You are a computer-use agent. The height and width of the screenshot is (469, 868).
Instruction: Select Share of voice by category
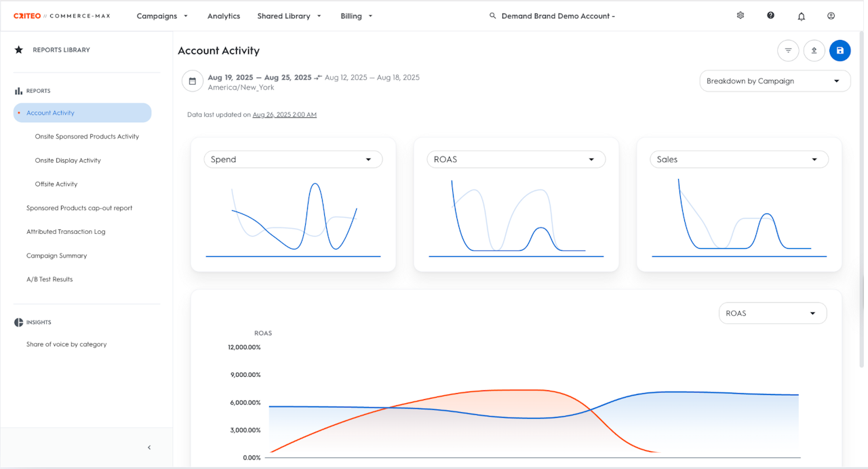pos(66,344)
